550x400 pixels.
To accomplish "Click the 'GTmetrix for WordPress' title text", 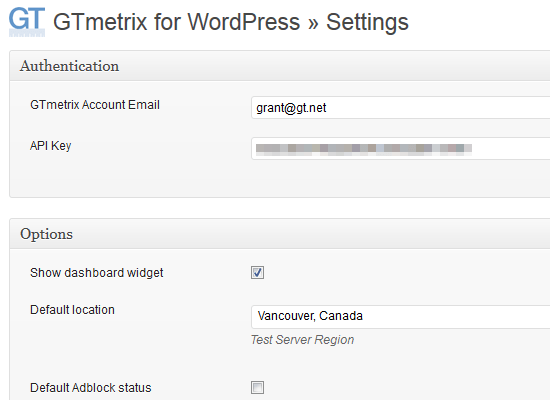I will [176, 22].
